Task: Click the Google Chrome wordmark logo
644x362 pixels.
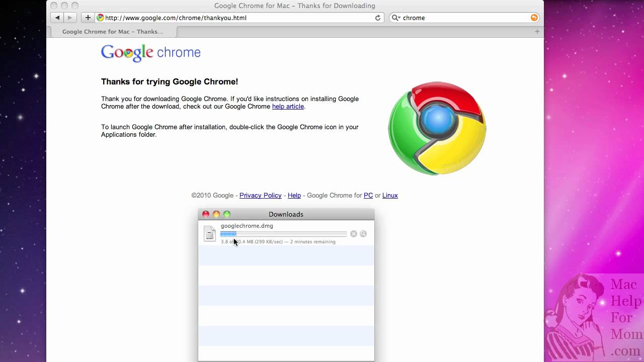Action: point(151,53)
